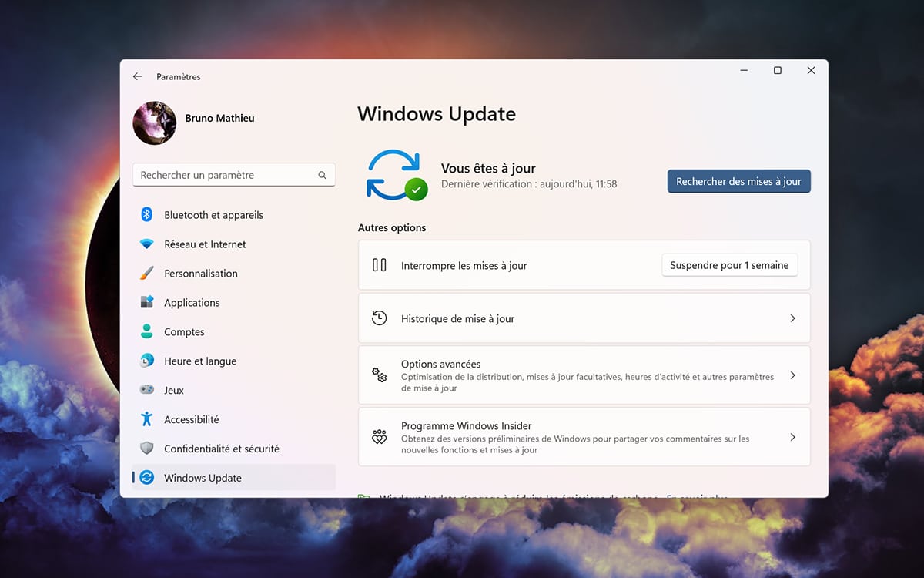Click the Applications grid icon
924x578 pixels.
(146, 303)
